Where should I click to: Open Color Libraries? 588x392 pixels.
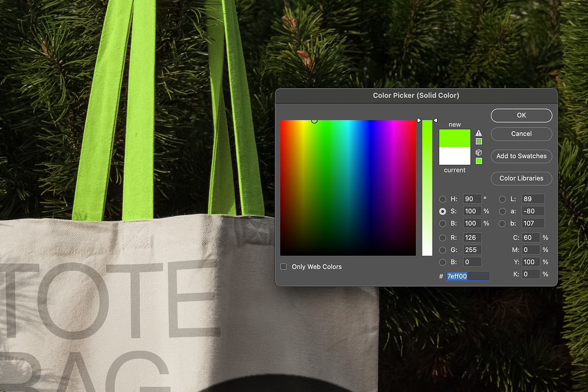pyautogui.click(x=521, y=178)
